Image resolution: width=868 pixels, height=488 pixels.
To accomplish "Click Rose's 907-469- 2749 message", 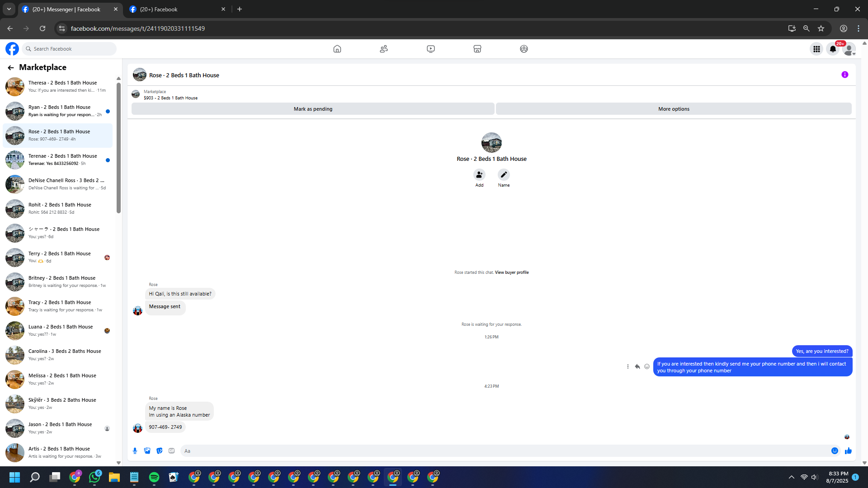I will tap(165, 427).
